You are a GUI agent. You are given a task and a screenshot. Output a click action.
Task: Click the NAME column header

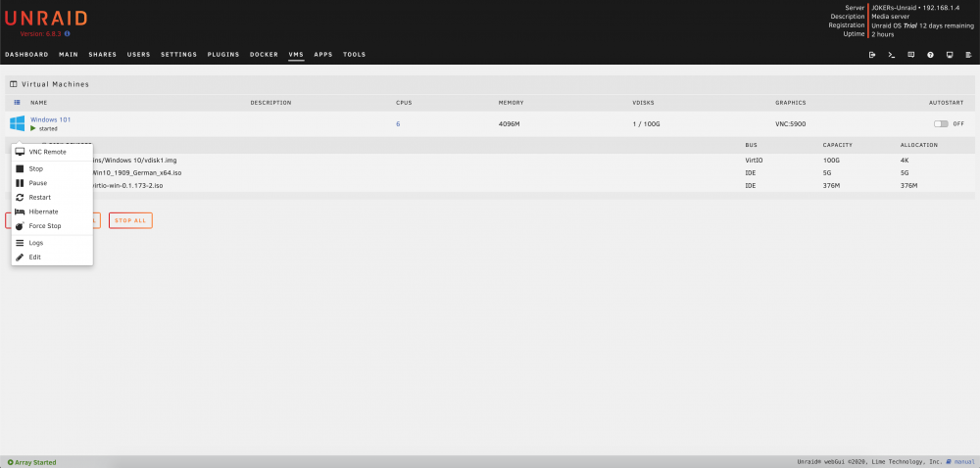click(39, 103)
